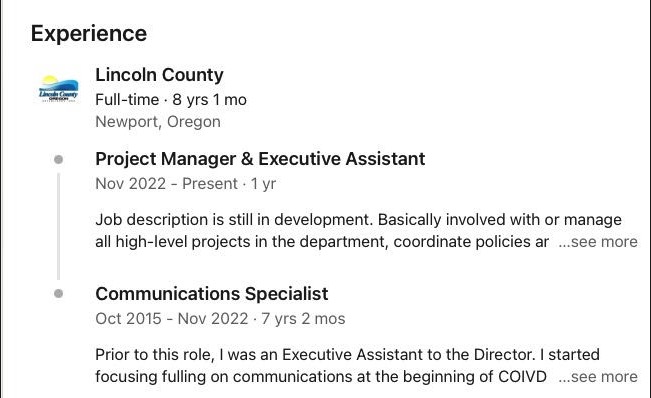
Task: Click the 7 yrs 2 mos duration text
Action: point(303,319)
